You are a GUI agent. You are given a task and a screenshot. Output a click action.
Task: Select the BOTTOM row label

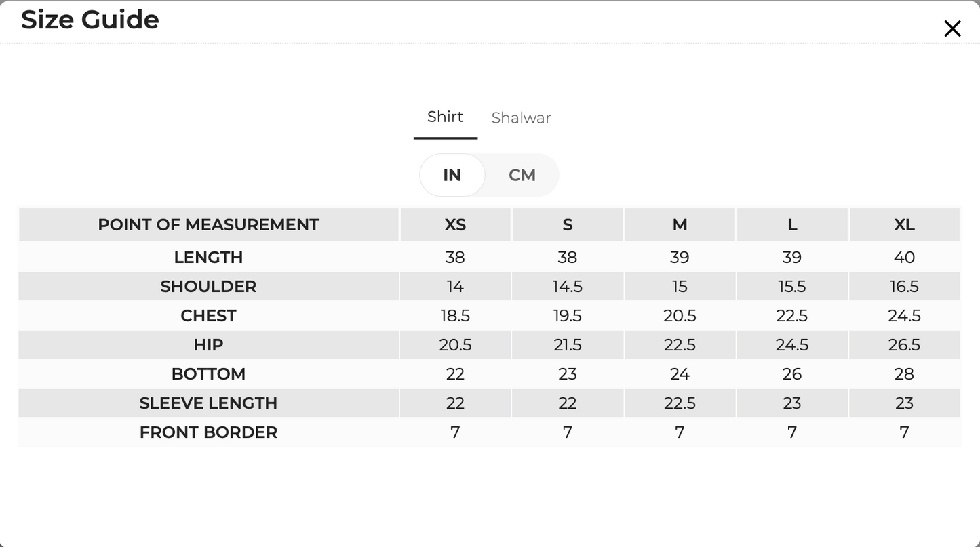tap(208, 374)
